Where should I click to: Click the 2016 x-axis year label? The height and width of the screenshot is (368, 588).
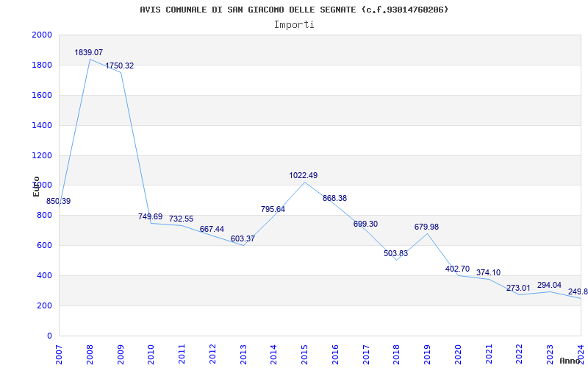(x=336, y=354)
